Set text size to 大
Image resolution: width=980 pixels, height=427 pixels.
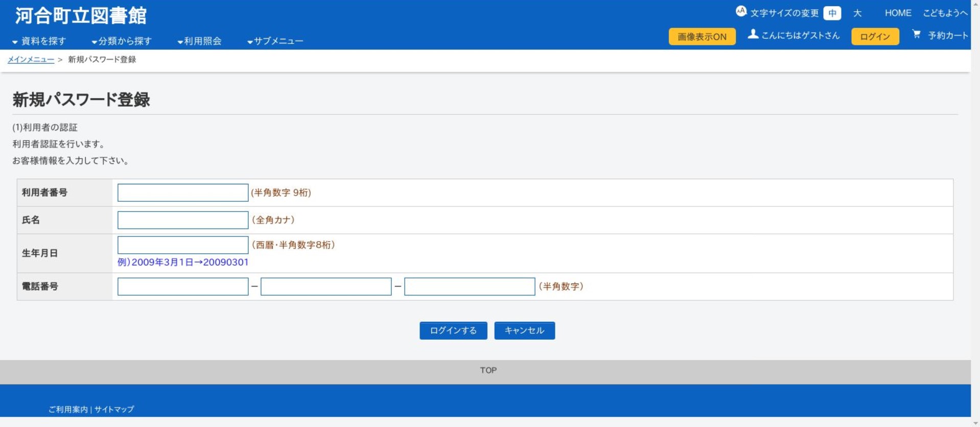(x=857, y=13)
